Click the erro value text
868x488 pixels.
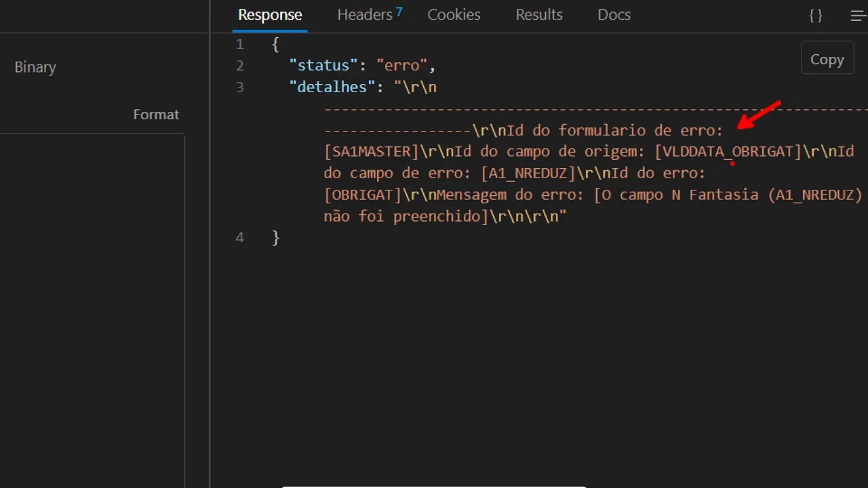402,65
